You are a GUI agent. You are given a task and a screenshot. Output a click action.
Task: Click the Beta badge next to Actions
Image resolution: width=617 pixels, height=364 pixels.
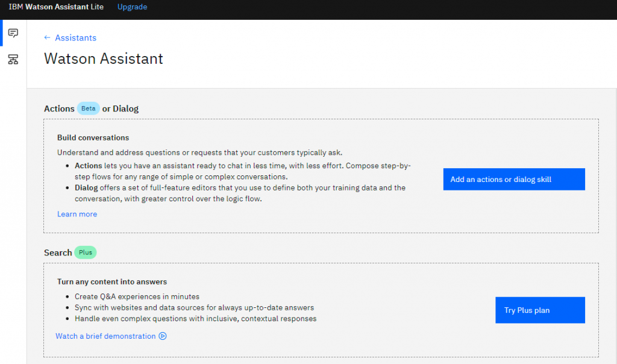coord(88,108)
